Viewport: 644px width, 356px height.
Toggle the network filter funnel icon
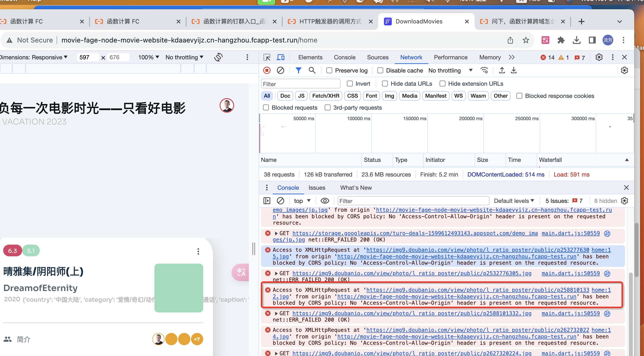[298, 70]
